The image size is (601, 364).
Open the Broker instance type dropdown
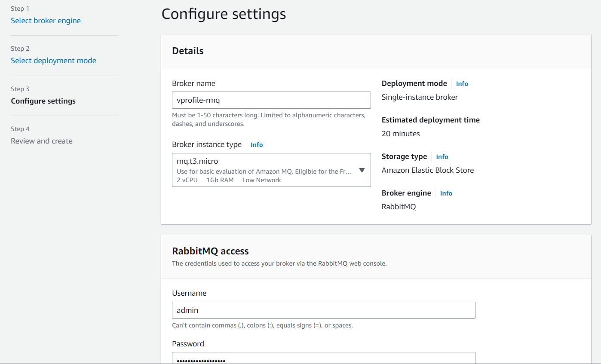tap(271, 170)
